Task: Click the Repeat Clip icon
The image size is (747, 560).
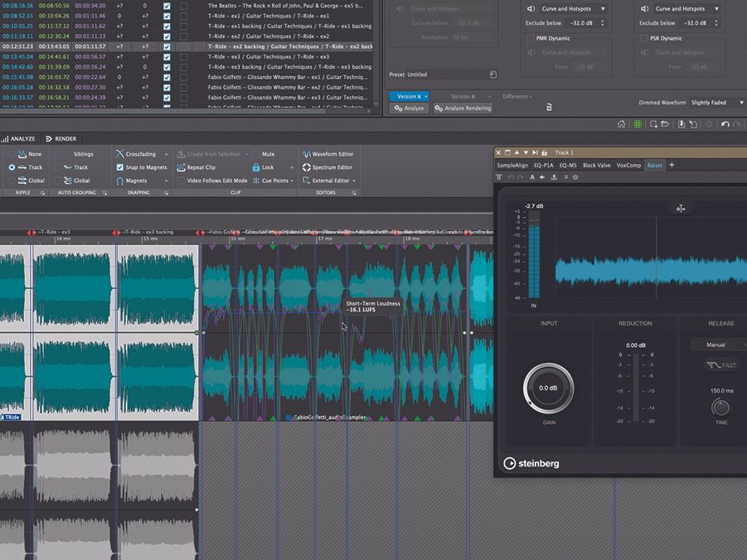Action: point(181,167)
